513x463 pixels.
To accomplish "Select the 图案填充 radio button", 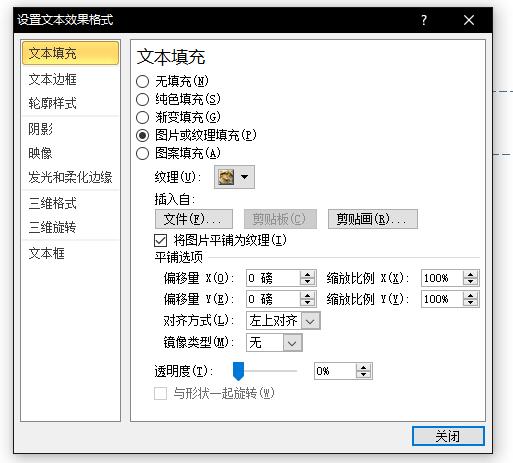I will [142, 153].
